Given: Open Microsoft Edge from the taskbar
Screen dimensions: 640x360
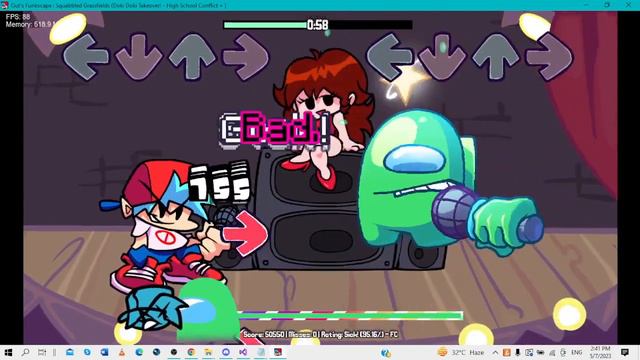Looking at the screenshot, I should click(139, 352).
